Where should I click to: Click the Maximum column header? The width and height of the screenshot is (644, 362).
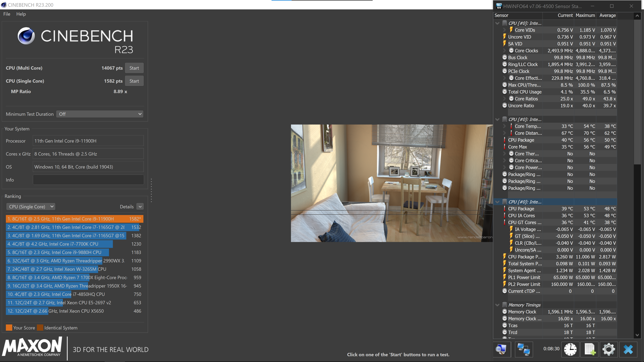585,15
